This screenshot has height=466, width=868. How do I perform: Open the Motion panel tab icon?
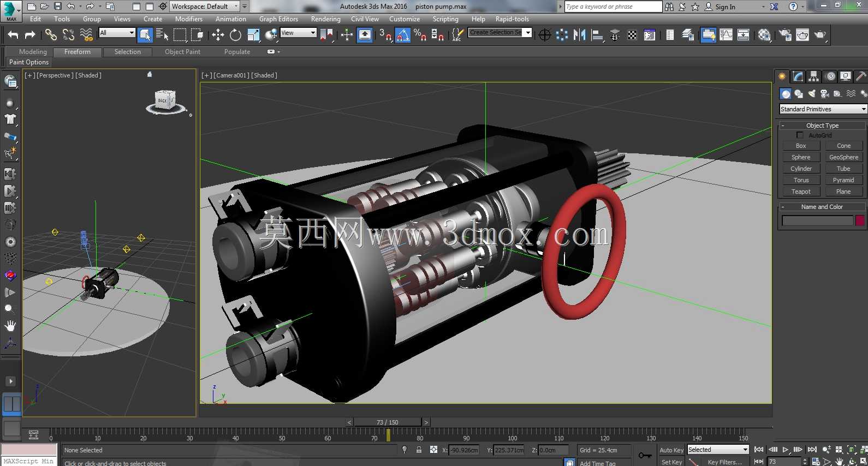coord(830,76)
